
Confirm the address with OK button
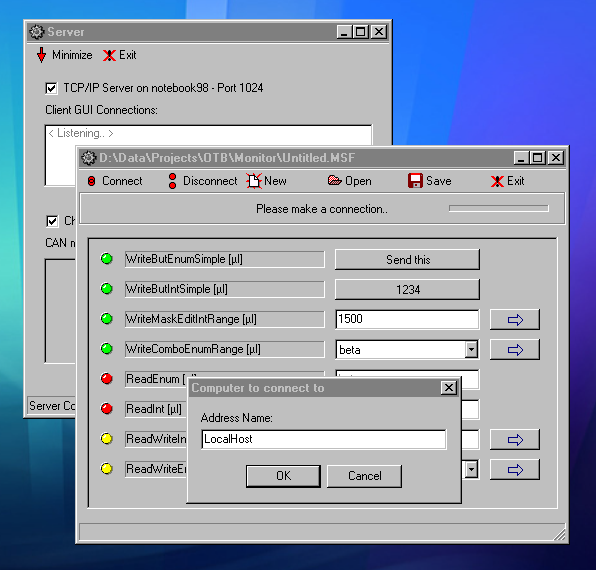pos(283,476)
